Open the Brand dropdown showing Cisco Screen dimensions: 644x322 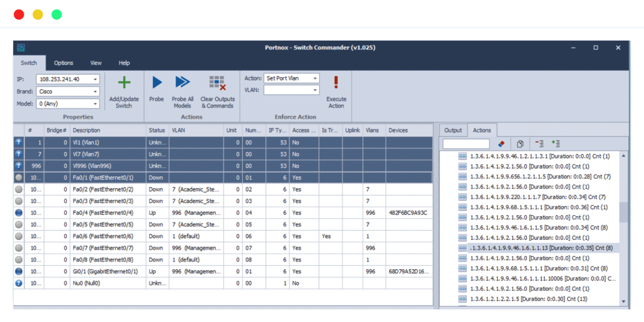pos(95,91)
